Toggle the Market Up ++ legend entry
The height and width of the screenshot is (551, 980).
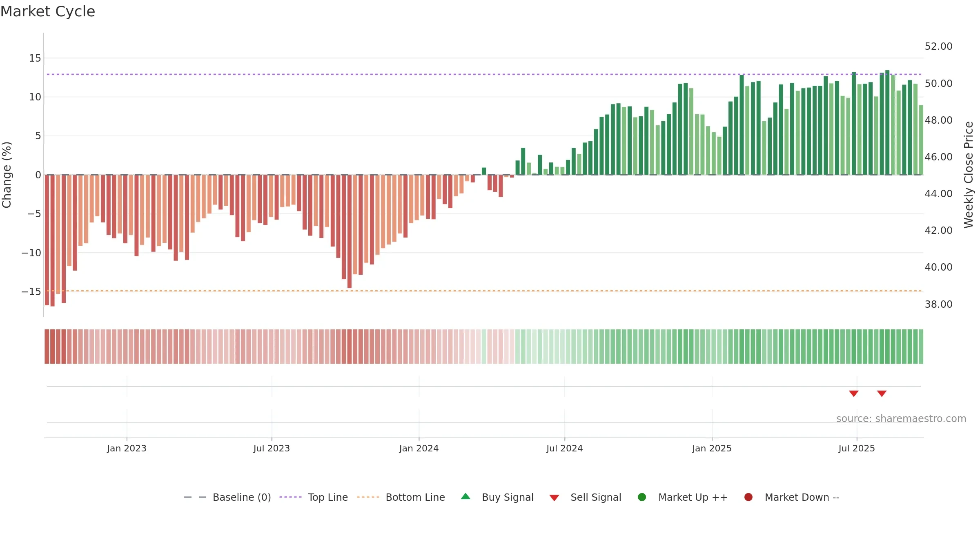[x=682, y=497]
